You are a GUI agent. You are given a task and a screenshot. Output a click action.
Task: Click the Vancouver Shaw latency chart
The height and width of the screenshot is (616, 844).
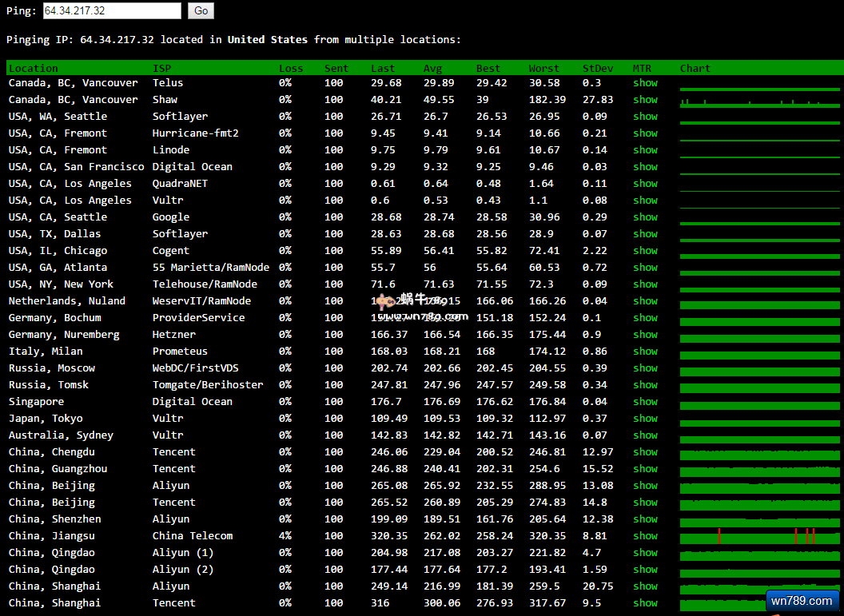pos(759,101)
